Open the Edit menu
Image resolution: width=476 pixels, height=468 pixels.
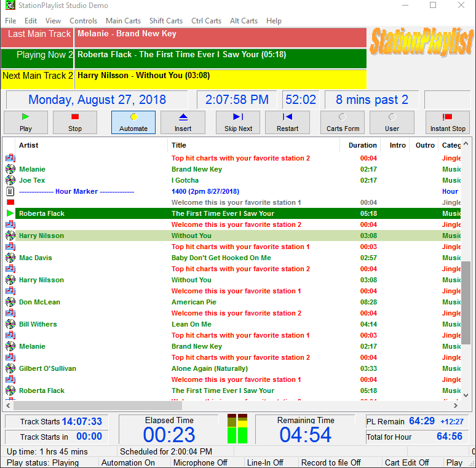pyautogui.click(x=31, y=21)
